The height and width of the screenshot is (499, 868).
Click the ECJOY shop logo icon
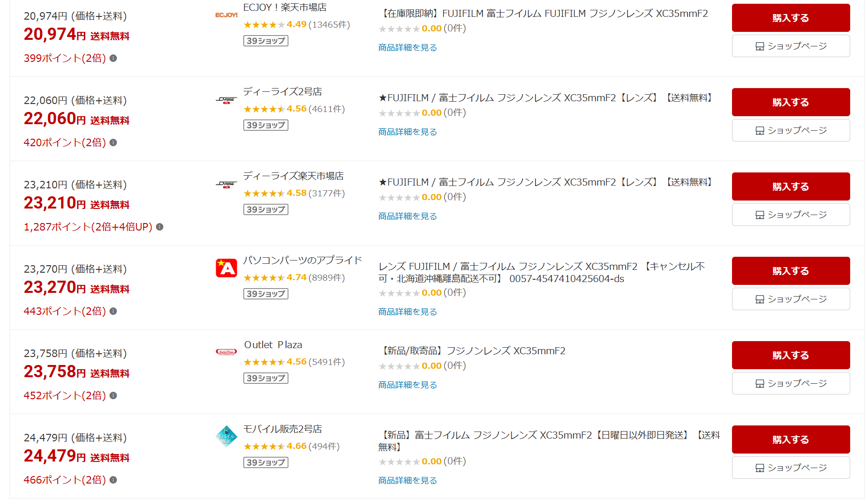coord(226,15)
